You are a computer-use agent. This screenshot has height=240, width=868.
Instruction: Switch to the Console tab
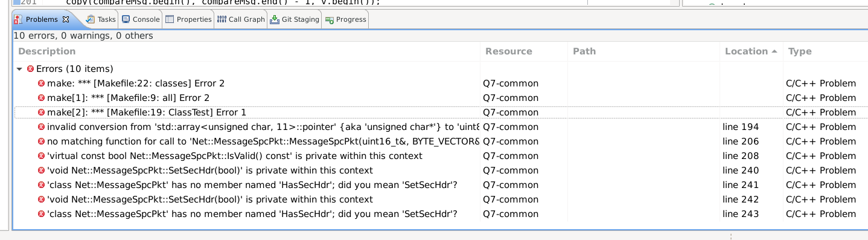click(141, 19)
